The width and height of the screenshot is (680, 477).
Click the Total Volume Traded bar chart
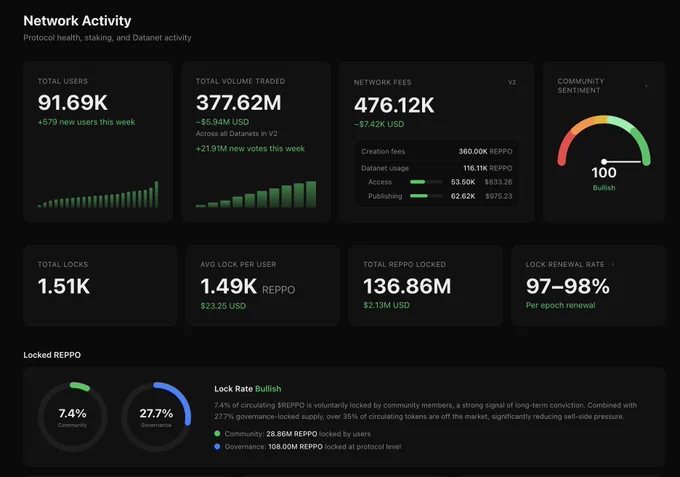[x=256, y=194]
